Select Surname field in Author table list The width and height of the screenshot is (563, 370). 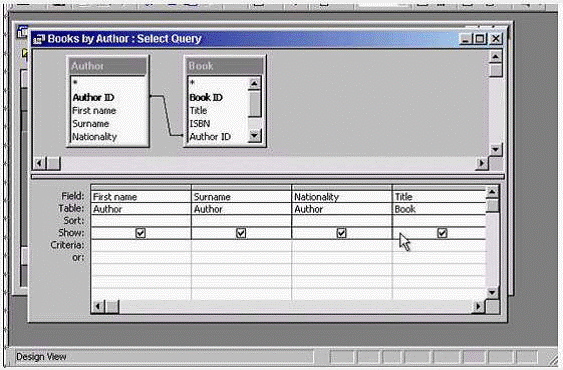90,124
